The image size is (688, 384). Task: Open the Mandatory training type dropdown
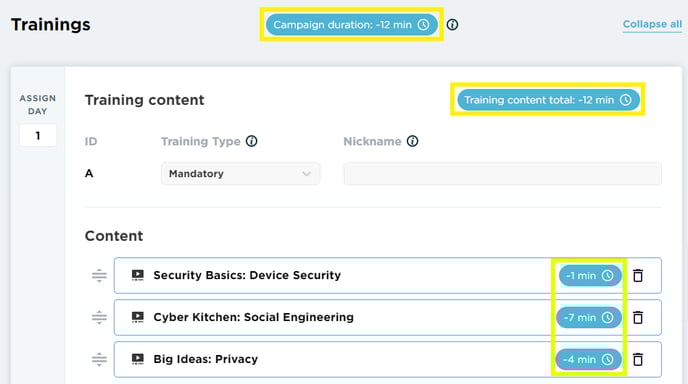[x=240, y=174]
